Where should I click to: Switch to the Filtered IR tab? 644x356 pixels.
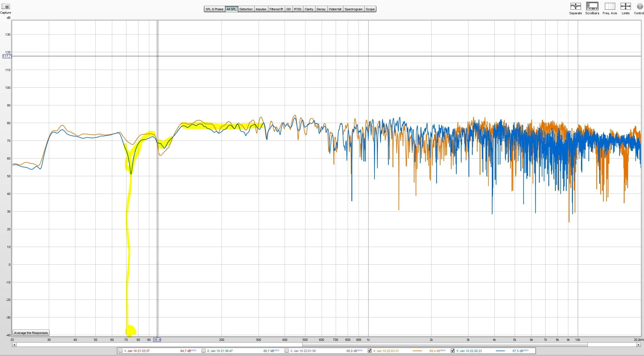(276, 9)
